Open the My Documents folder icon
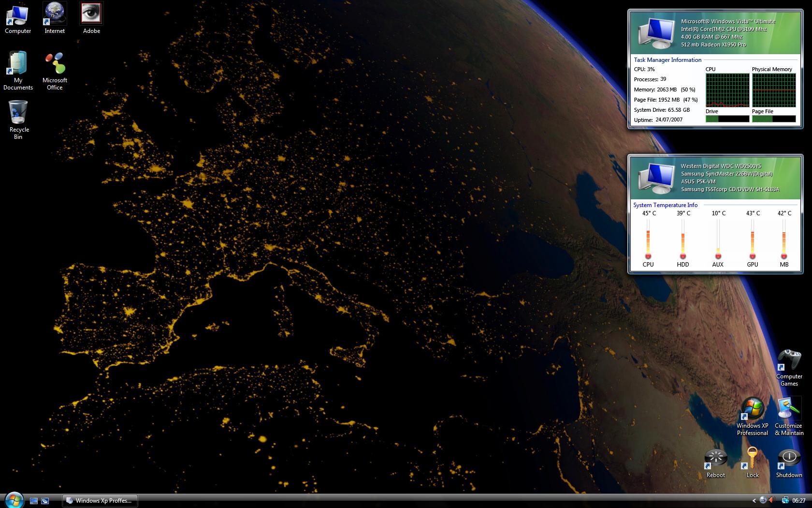 point(18,64)
